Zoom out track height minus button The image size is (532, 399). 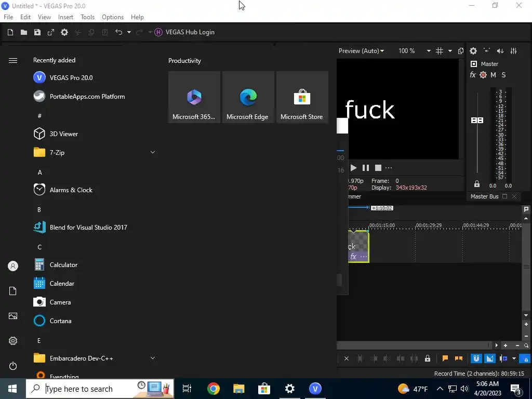coord(526,336)
